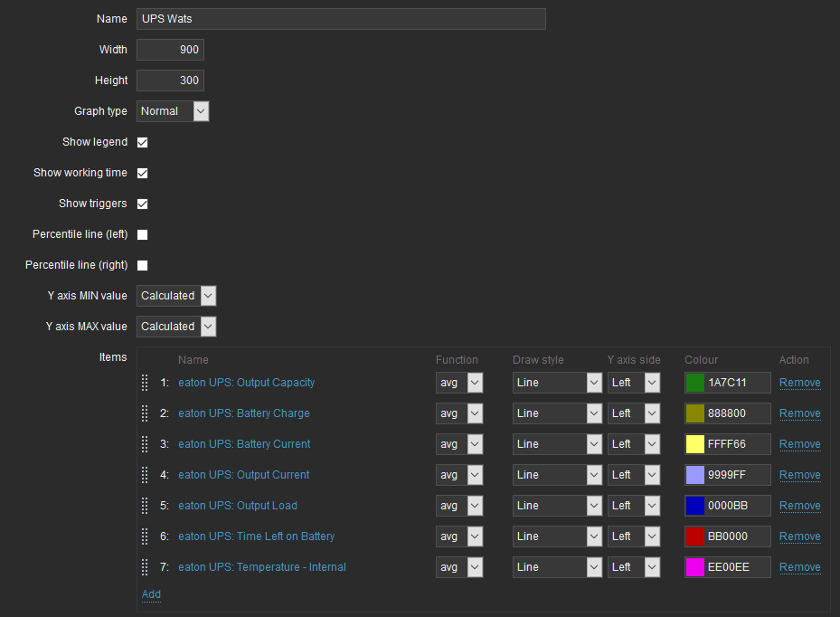Remove the Output Capacity item
Viewport: 840px width, 617px height.
point(800,383)
